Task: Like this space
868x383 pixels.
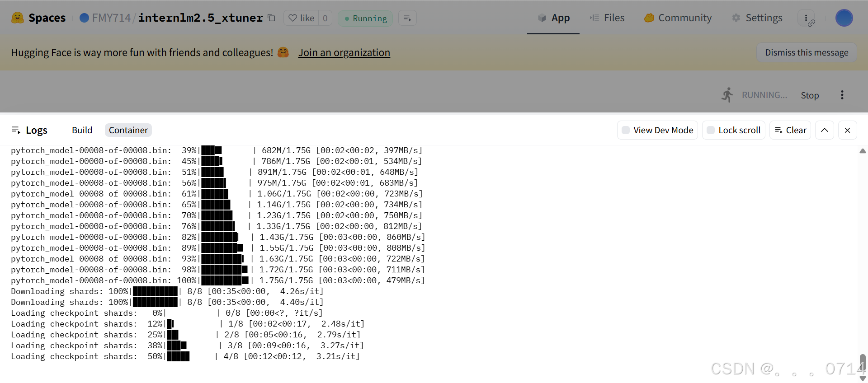Action: click(x=301, y=18)
